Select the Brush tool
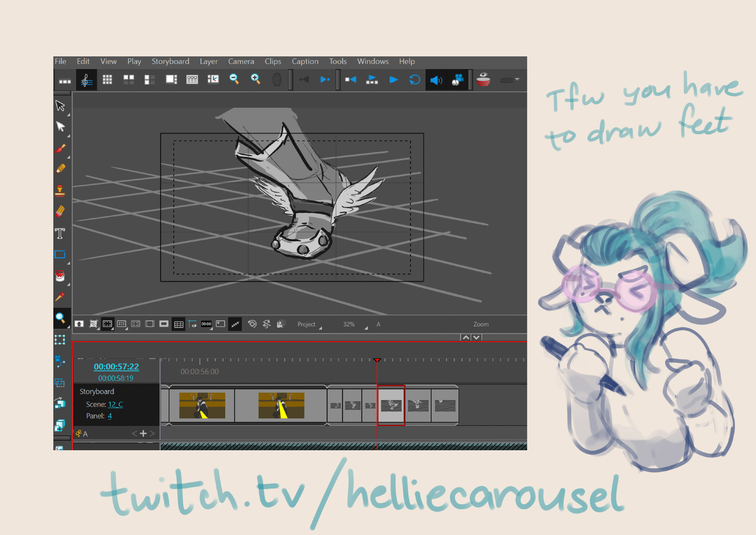The width and height of the screenshot is (756, 535). click(x=60, y=148)
